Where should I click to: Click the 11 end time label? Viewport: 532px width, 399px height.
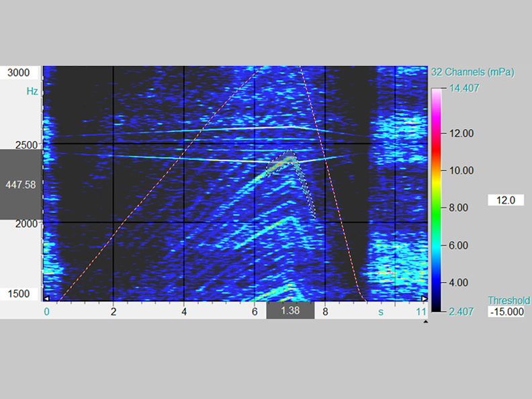(421, 312)
